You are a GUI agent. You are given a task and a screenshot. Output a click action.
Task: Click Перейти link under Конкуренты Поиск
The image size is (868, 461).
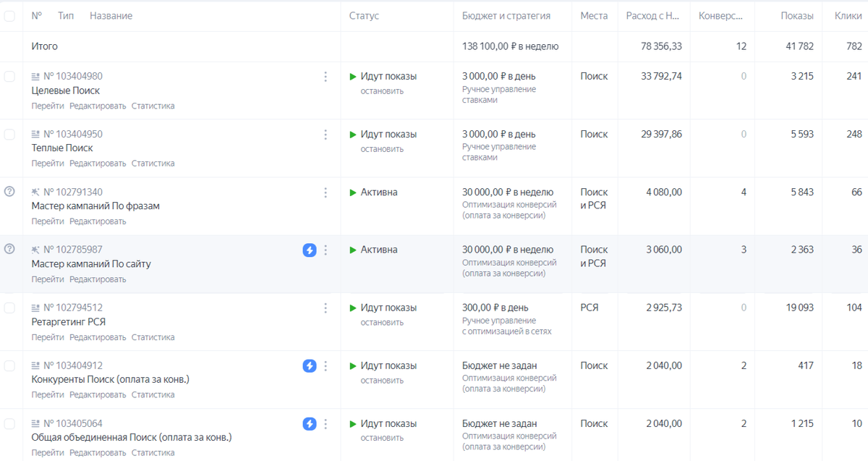tap(48, 395)
